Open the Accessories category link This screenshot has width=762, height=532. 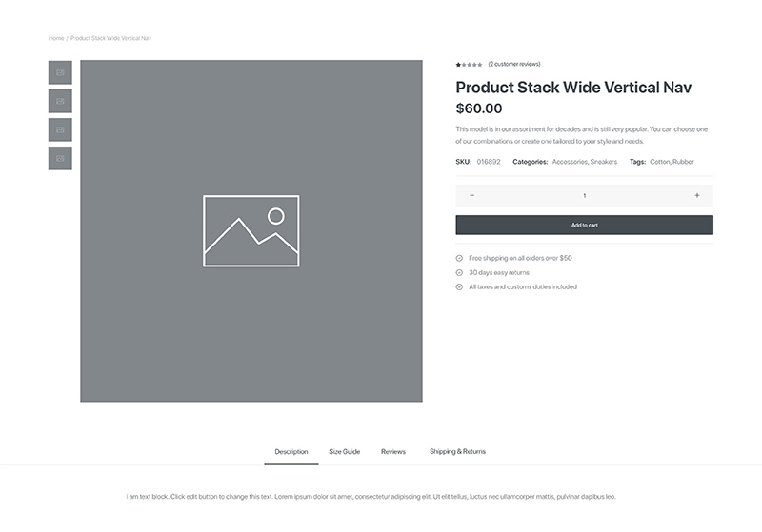pyautogui.click(x=570, y=162)
